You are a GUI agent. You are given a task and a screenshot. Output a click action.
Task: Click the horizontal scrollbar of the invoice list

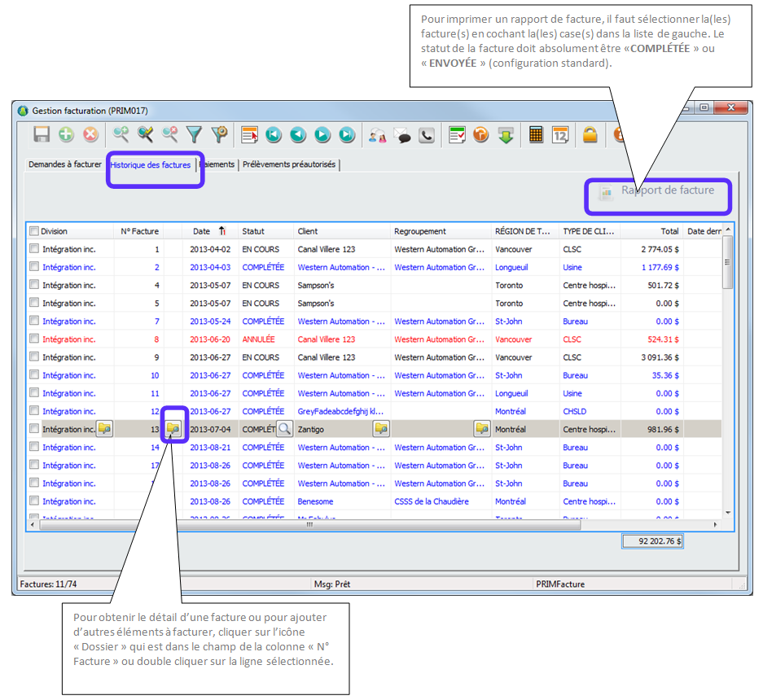point(309,524)
